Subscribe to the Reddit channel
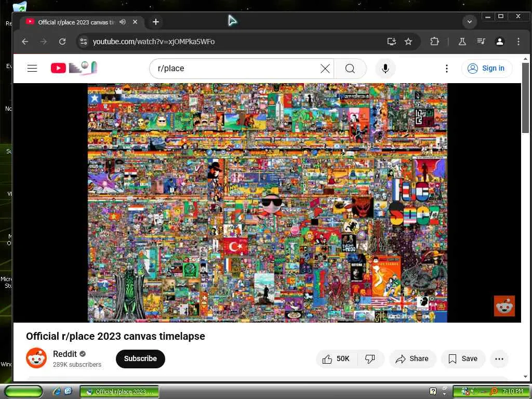The height and width of the screenshot is (399, 532). [x=140, y=358]
